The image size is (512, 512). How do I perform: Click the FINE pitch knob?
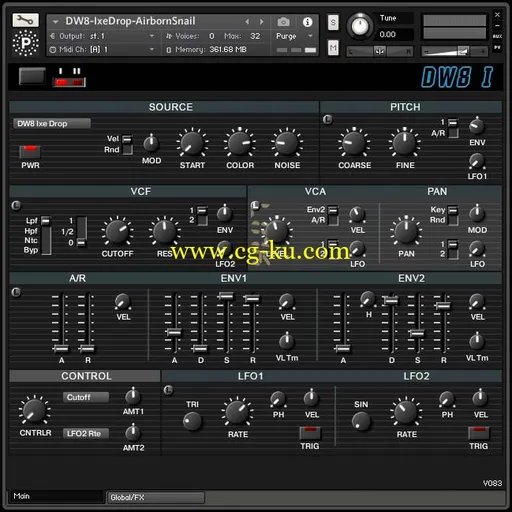click(x=404, y=144)
